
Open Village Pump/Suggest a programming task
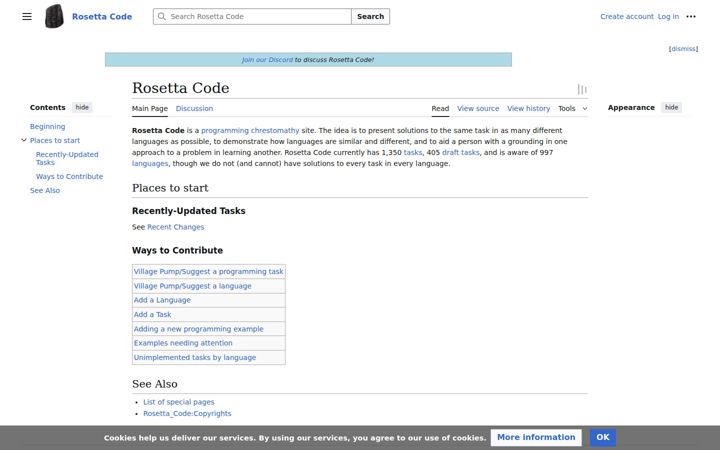point(208,271)
